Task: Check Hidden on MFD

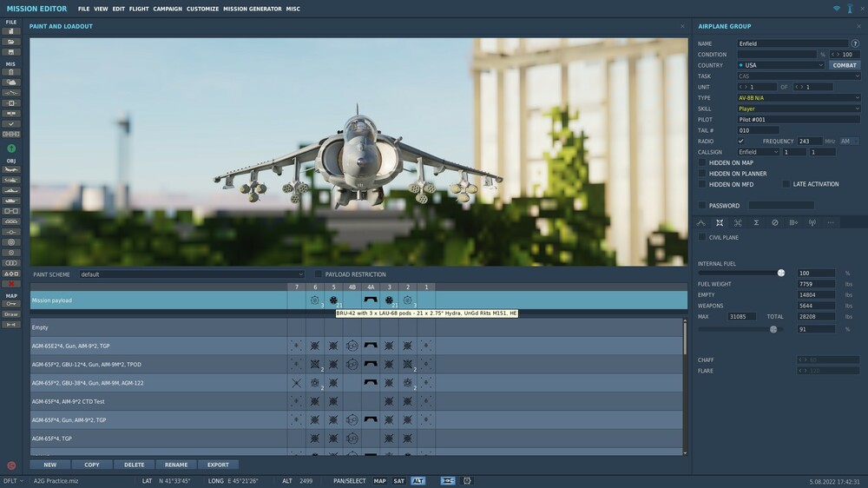Action: [x=702, y=184]
